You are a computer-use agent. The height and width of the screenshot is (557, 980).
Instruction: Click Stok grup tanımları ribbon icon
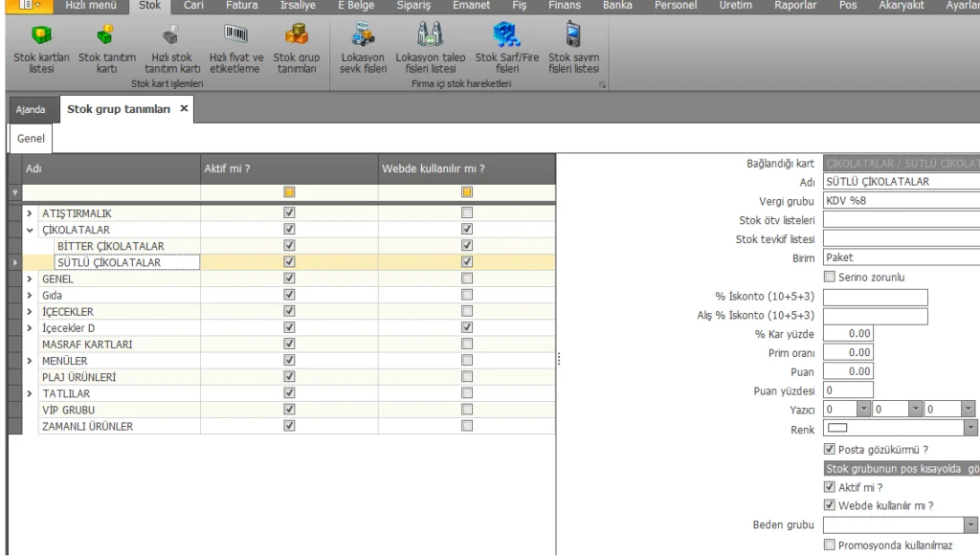[297, 48]
